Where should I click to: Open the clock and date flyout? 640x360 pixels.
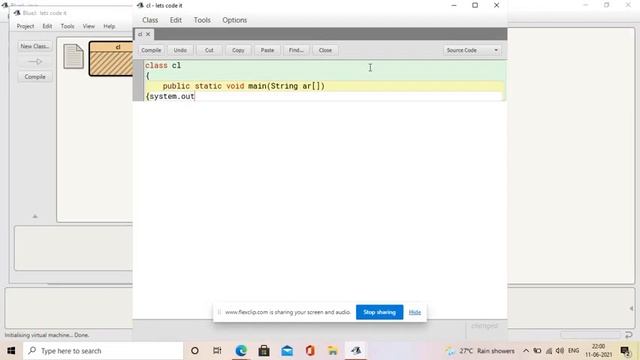coord(598,351)
